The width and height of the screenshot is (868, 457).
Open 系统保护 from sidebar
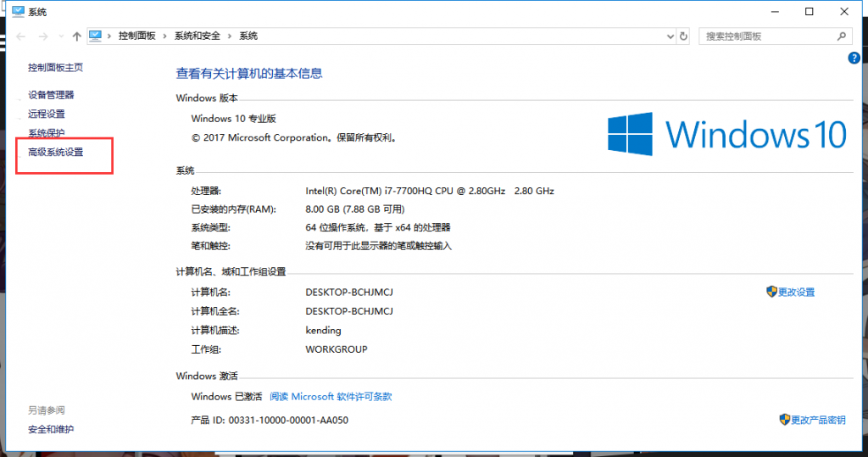coord(47,133)
